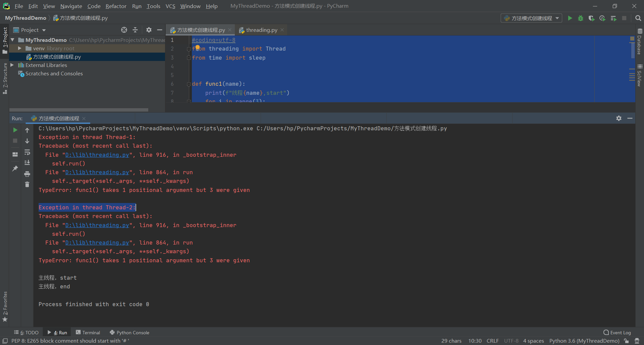The image size is (644, 345).
Task: Click the 4 spaces indent setting
Action: click(x=533, y=341)
